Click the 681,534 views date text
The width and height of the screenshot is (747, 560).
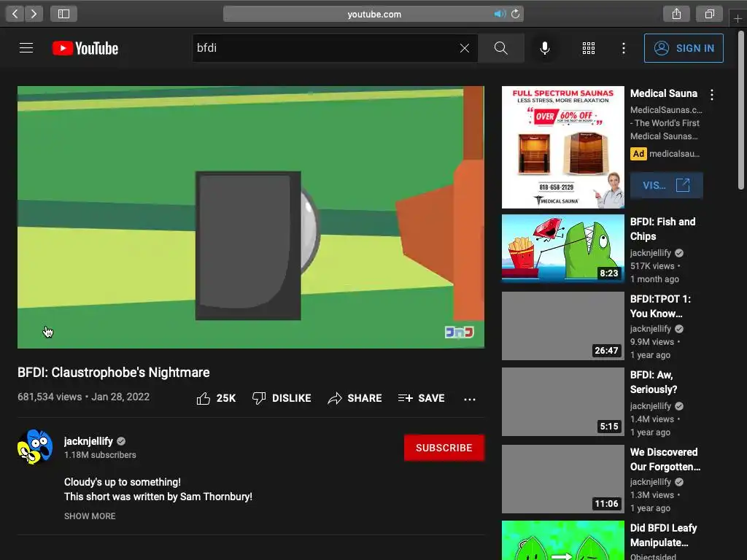(83, 397)
